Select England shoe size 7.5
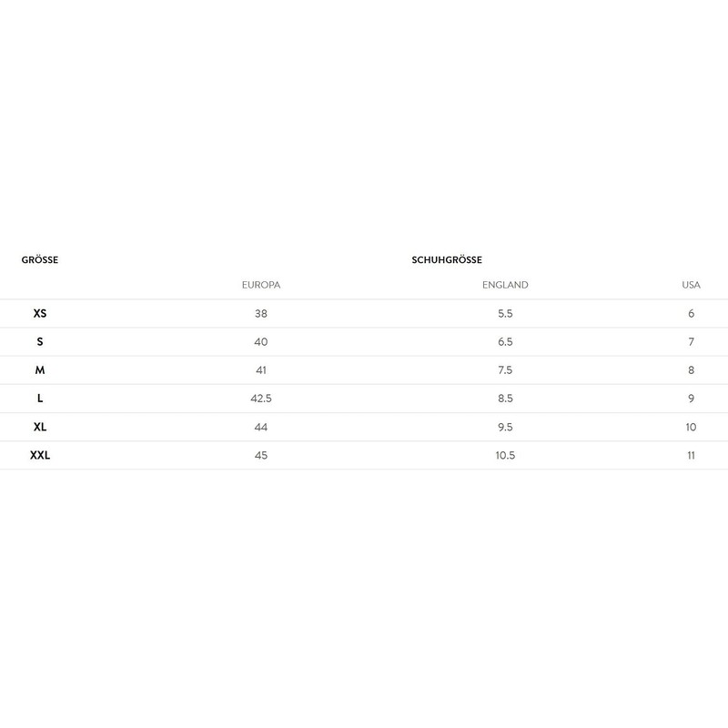The image size is (728, 728). (505, 370)
